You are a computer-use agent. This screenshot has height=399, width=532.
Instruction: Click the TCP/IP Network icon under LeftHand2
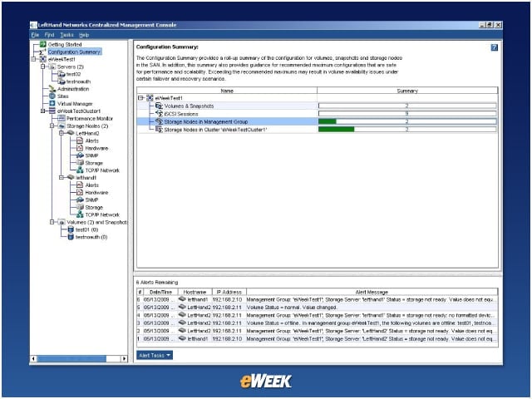coord(80,170)
